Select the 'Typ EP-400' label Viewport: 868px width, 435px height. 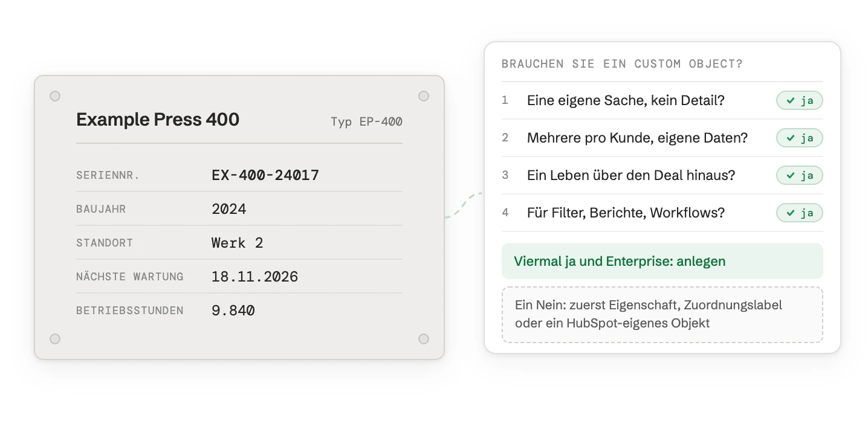366,121
